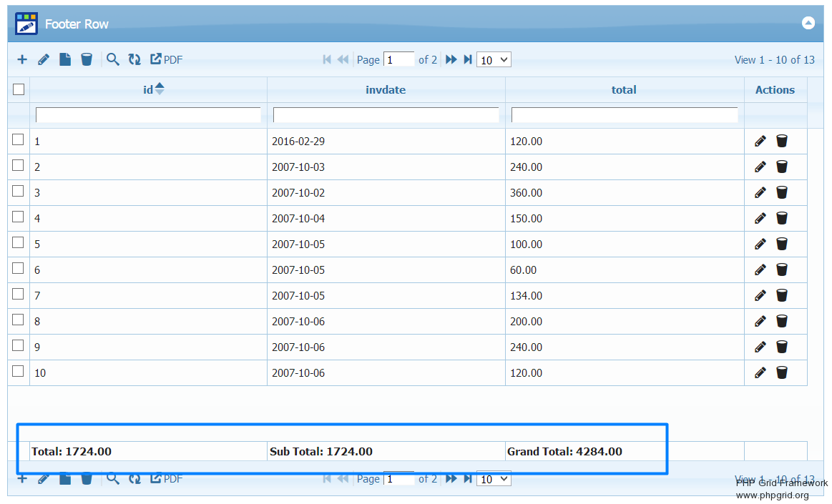The height and width of the screenshot is (504, 832).
Task: Toggle the select-all checkbox in header
Action: point(19,89)
